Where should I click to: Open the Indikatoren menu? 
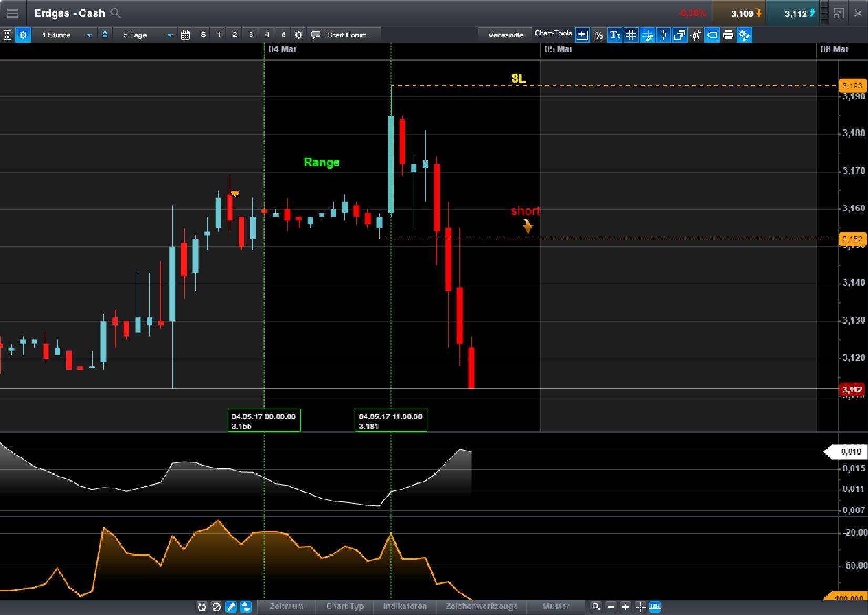405,607
